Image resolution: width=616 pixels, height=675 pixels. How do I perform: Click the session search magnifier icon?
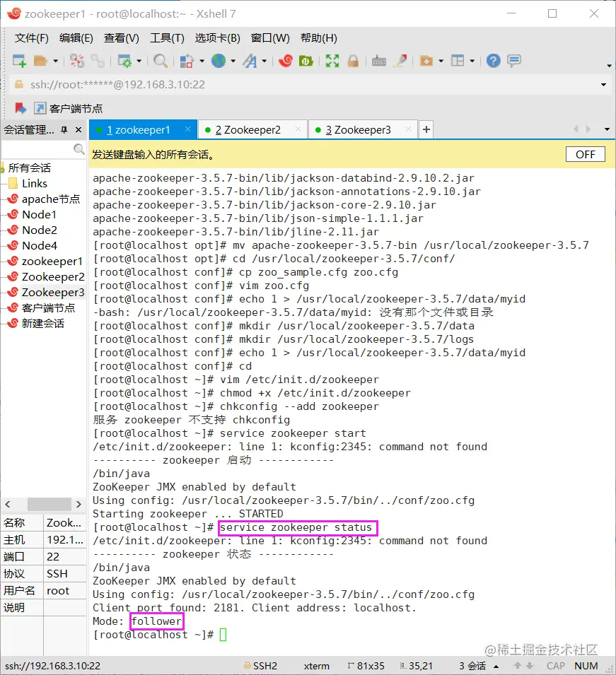coord(79,149)
